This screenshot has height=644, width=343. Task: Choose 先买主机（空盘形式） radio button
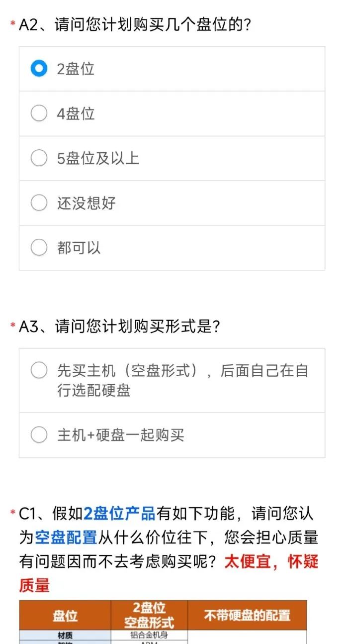[x=39, y=371]
